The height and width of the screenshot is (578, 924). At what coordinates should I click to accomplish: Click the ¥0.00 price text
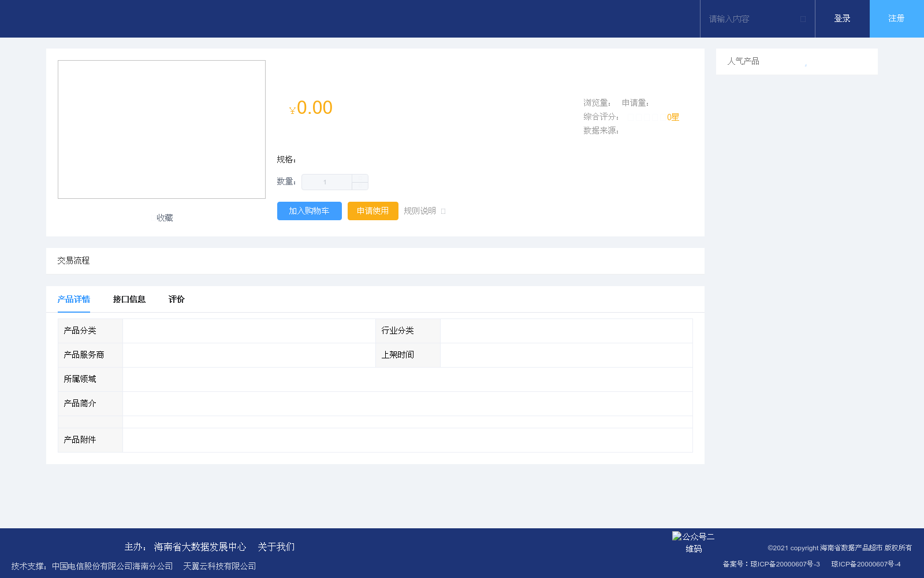pos(311,108)
